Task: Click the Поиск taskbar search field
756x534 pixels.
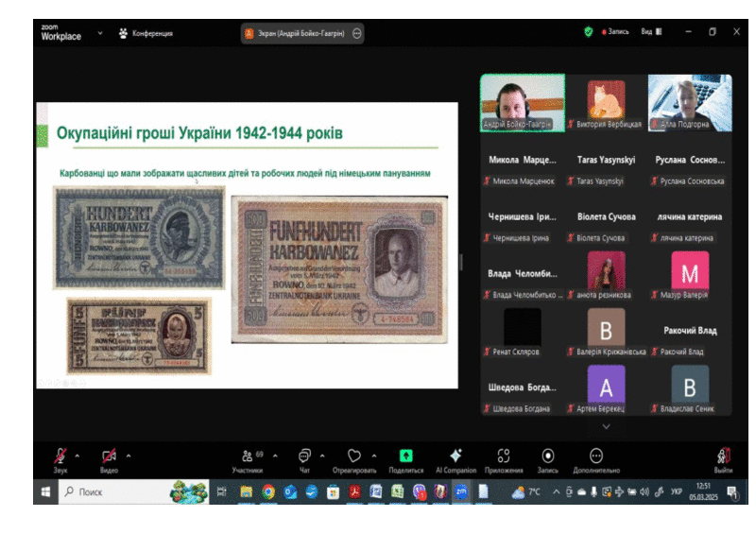Action: 133,491
